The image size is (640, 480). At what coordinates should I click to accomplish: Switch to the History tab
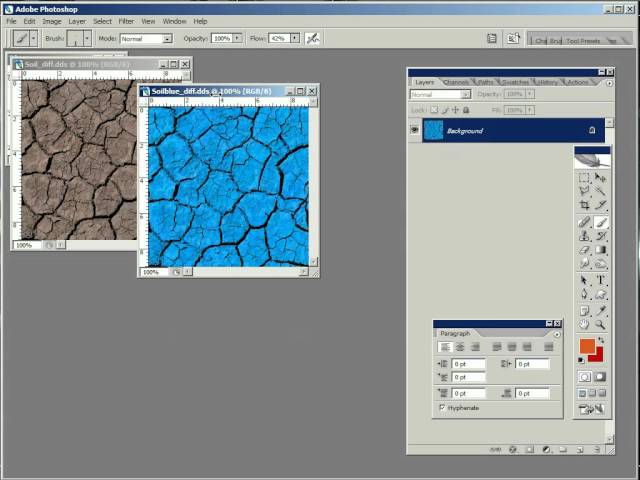[548, 82]
